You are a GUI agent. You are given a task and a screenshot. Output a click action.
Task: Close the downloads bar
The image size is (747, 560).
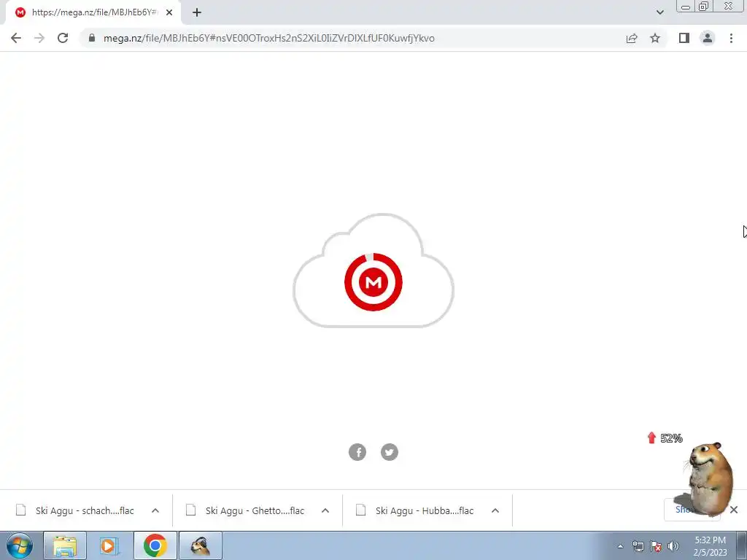(x=734, y=510)
